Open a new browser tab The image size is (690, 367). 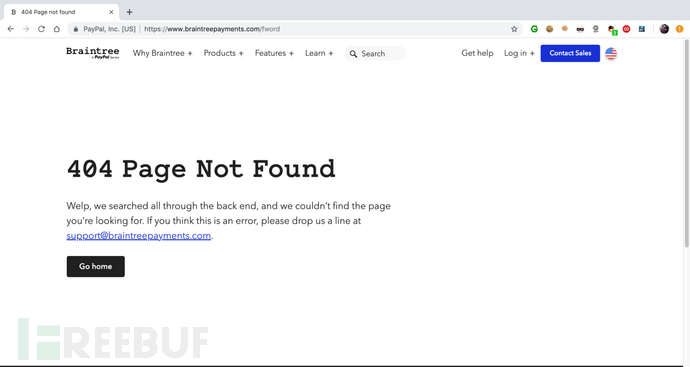(x=129, y=12)
